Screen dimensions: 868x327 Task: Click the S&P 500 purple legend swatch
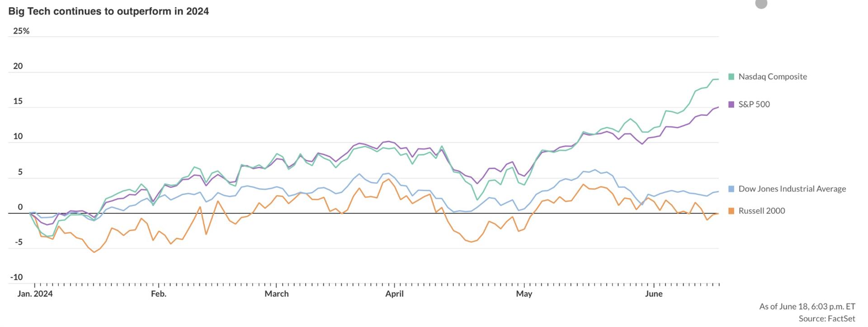pyautogui.click(x=731, y=104)
